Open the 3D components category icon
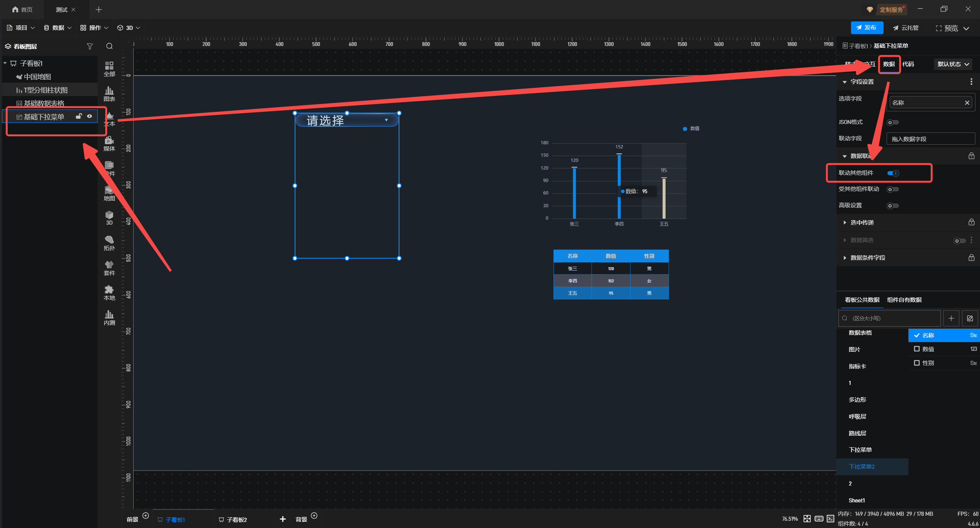Screen dimensions: 980x528 109,217
